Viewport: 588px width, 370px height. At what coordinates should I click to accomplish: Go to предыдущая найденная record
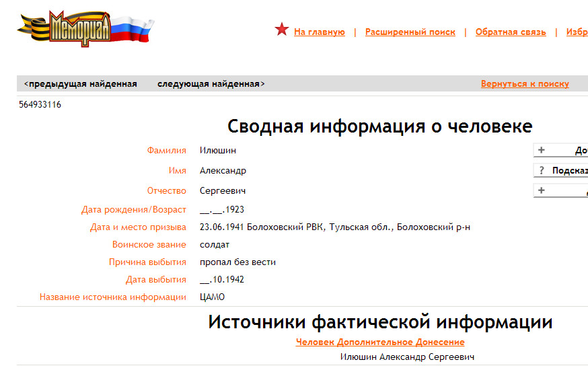80,84
